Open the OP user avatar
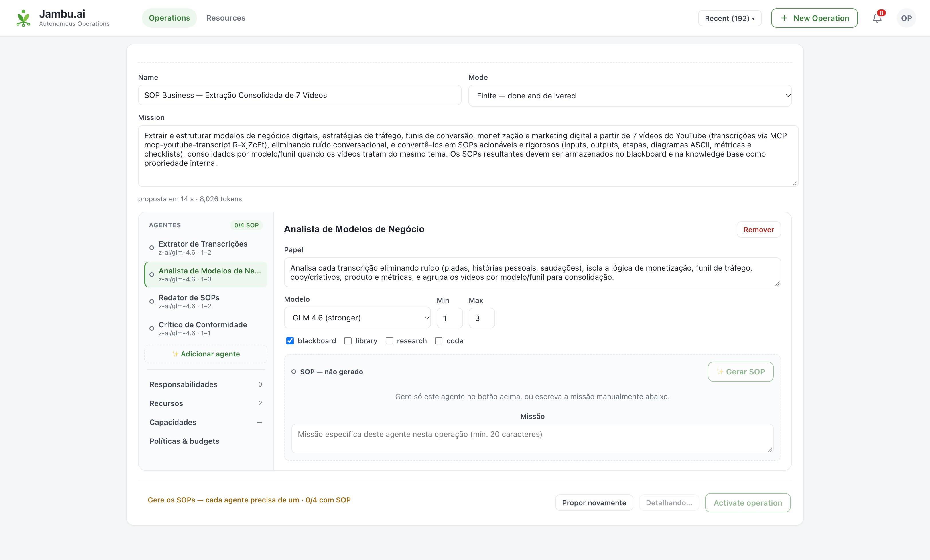This screenshot has width=930, height=560. point(906,18)
